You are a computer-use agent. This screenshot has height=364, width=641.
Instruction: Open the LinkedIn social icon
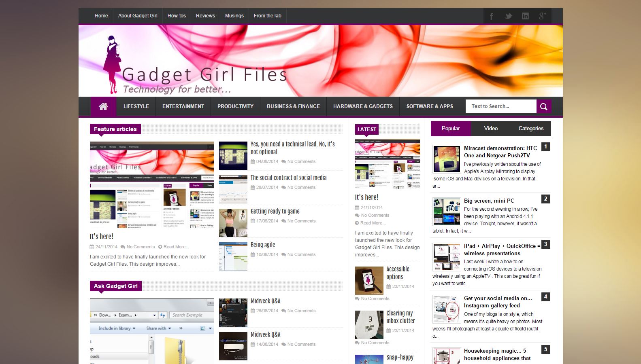pyautogui.click(x=525, y=16)
